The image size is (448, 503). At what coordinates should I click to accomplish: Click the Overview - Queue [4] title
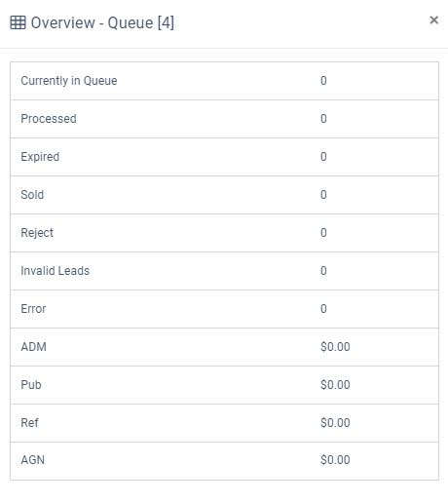102,23
